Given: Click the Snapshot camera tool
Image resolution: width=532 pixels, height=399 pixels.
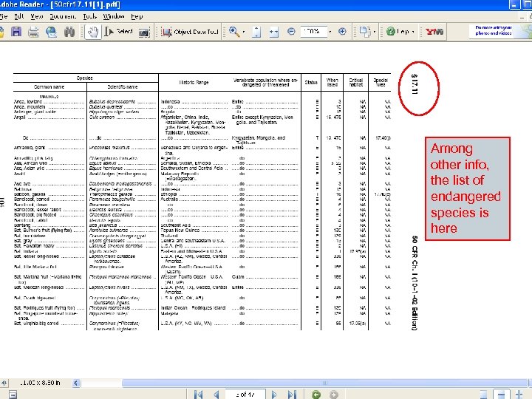Looking at the screenshot, I should tap(144, 33).
